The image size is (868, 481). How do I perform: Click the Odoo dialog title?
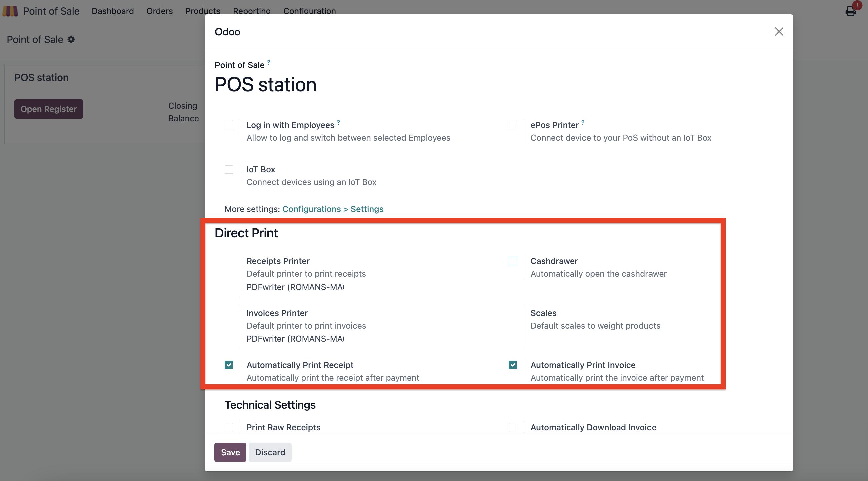228,32
